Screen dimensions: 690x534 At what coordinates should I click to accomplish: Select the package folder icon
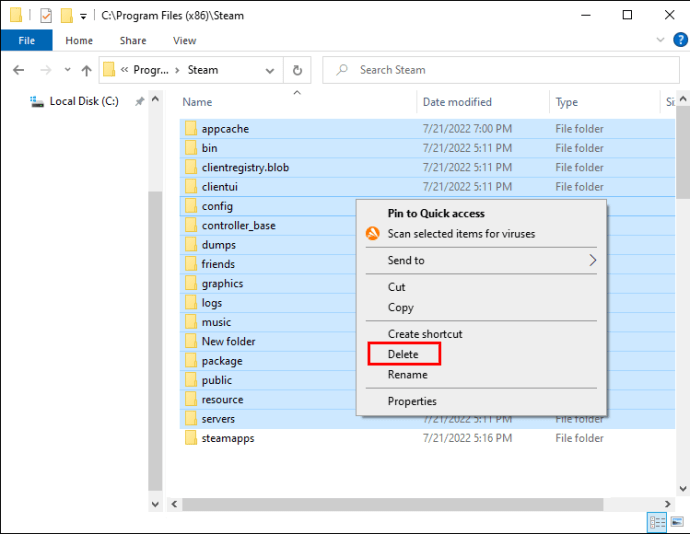(x=191, y=361)
